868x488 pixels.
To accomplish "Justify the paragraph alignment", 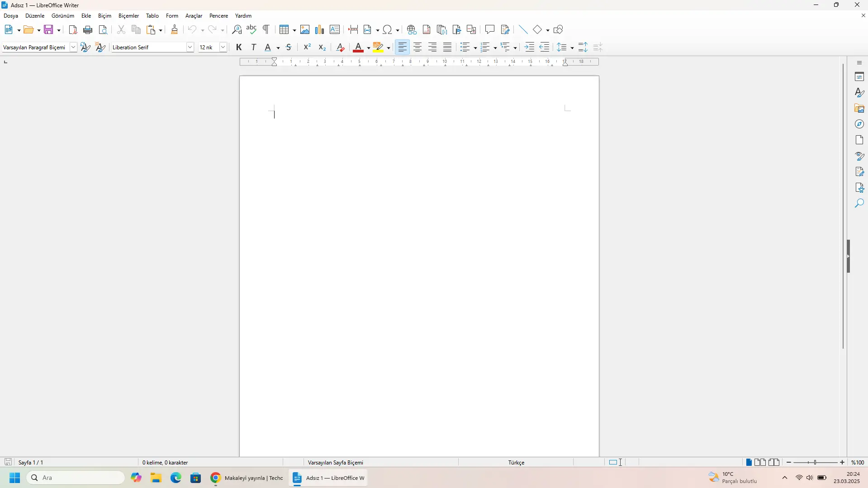I will pyautogui.click(x=447, y=47).
